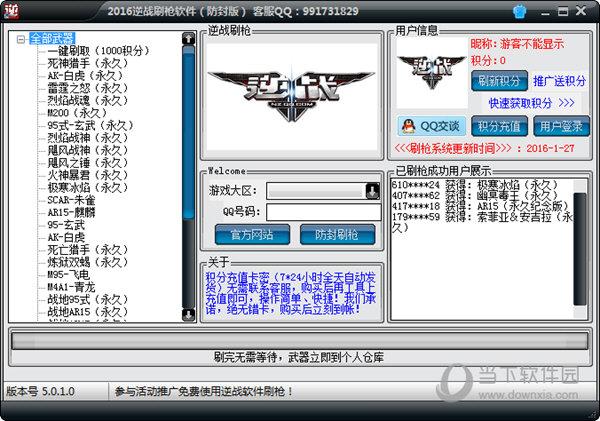Click the 用户登录 button
Screen dimensions: 600x421
[x=561, y=126]
